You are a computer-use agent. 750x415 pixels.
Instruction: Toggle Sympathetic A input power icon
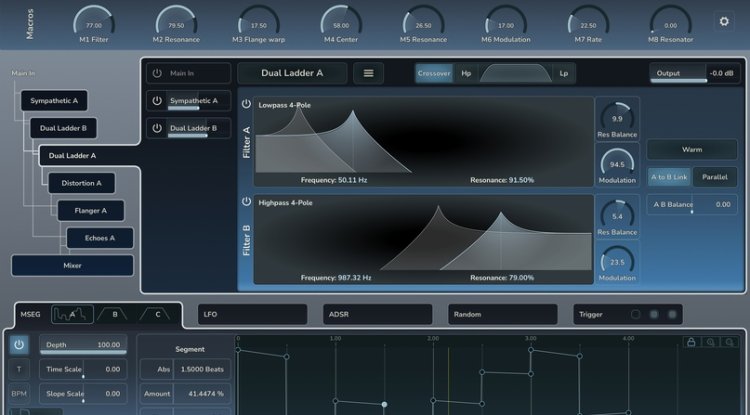click(157, 101)
